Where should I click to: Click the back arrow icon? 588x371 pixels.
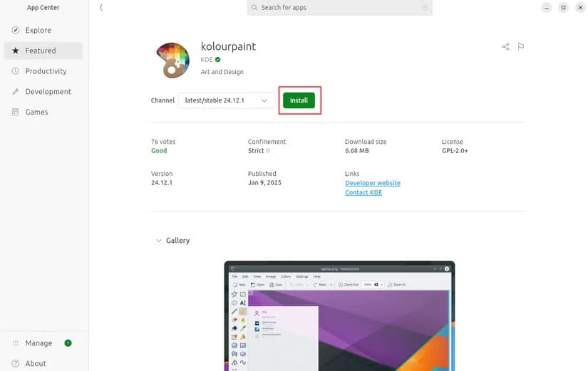101,8
